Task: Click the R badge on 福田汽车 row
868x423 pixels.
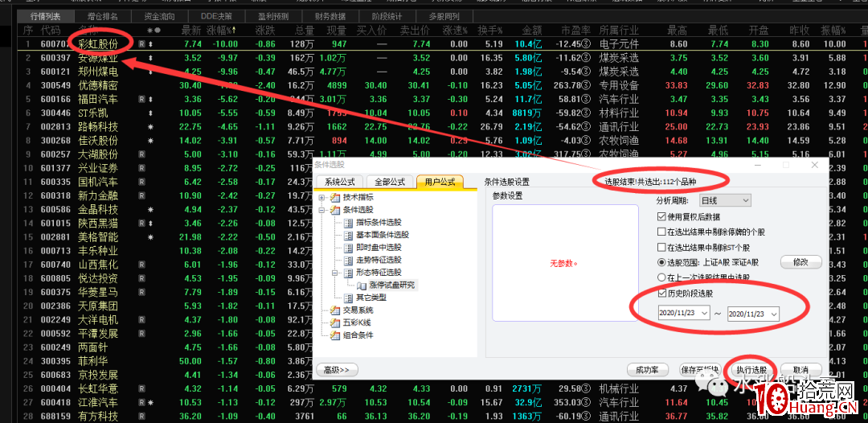Action: coord(141,100)
